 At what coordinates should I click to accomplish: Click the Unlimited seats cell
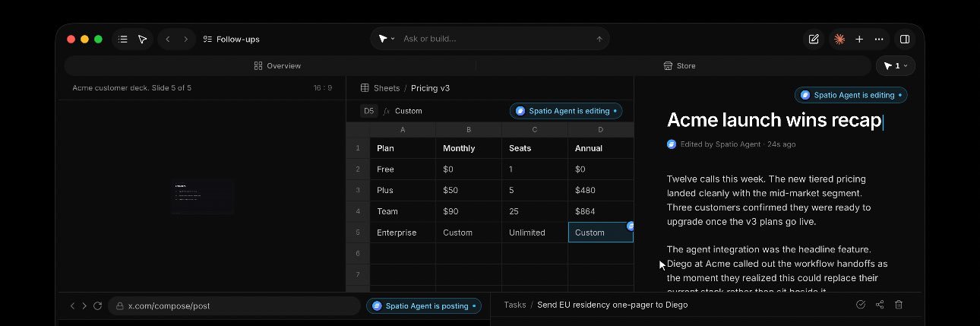(535, 233)
